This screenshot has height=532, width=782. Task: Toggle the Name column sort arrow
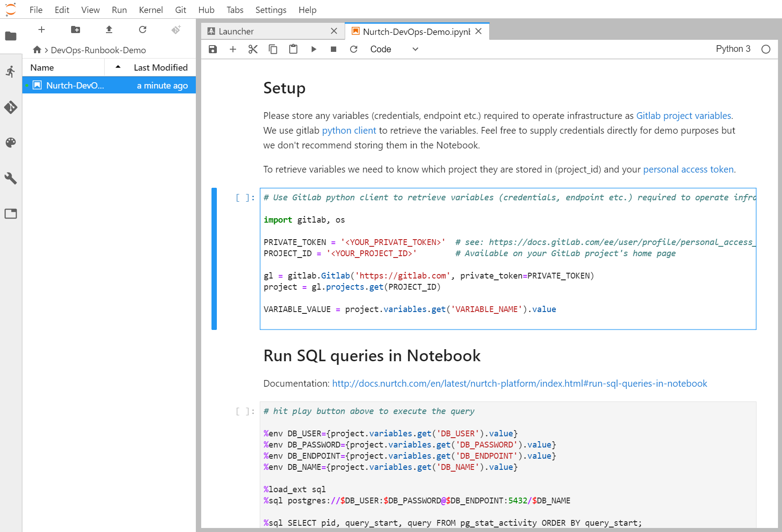pos(118,67)
